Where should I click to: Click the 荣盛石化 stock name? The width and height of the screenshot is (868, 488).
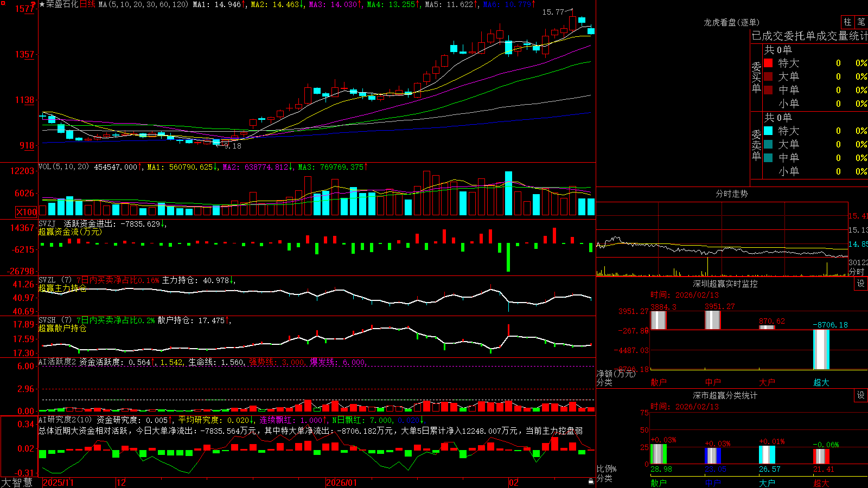click(x=62, y=4)
